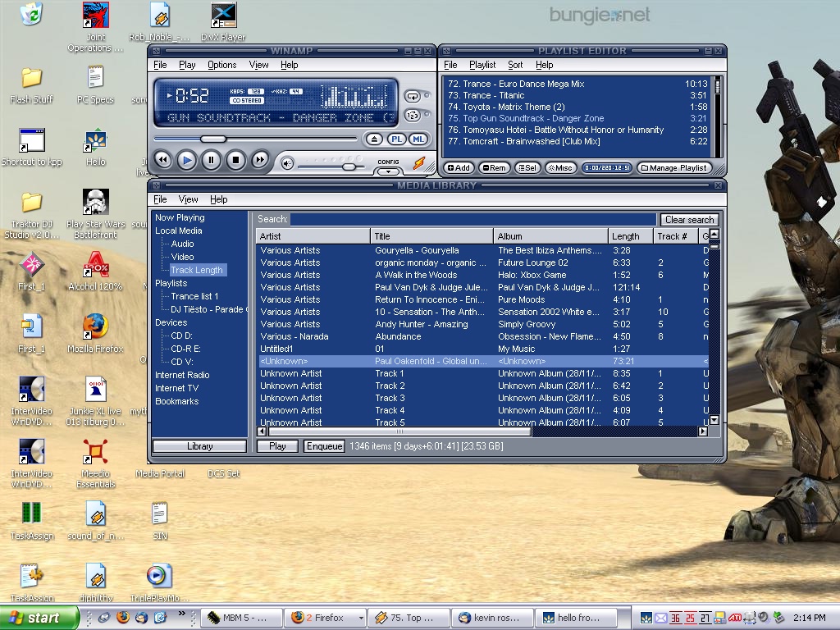Select Audio under Local Media
The width and height of the screenshot is (840, 630).
point(182,244)
